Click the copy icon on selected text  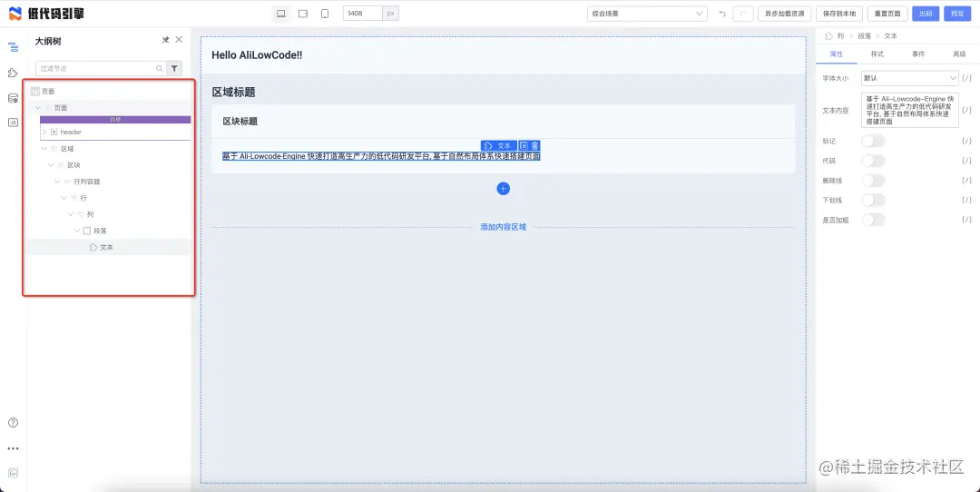(x=524, y=145)
